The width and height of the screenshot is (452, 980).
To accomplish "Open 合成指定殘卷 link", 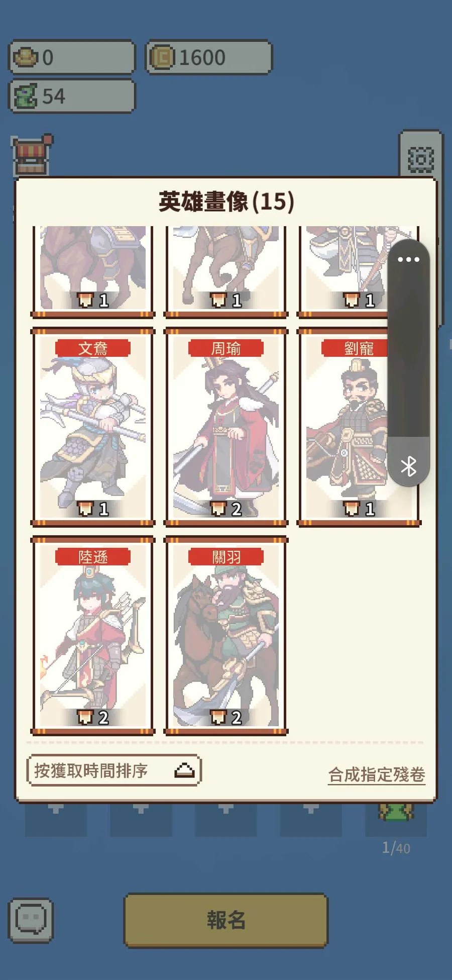I will (x=377, y=774).
